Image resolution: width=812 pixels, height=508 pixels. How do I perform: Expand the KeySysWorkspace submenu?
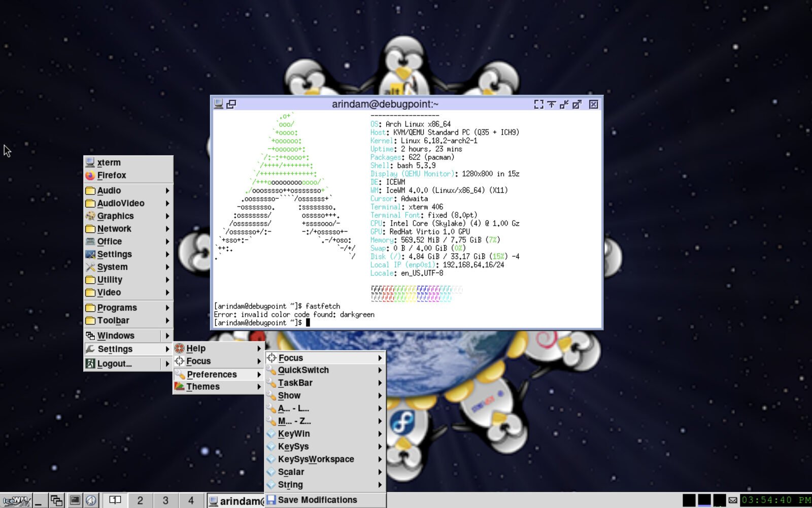pyautogui.click(x=316, y=459)
